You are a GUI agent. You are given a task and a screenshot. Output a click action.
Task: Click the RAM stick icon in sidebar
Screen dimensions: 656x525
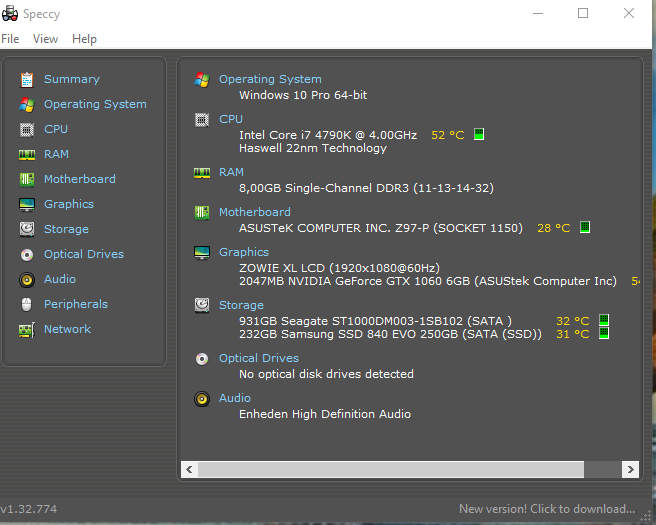(x=27, y=155)
